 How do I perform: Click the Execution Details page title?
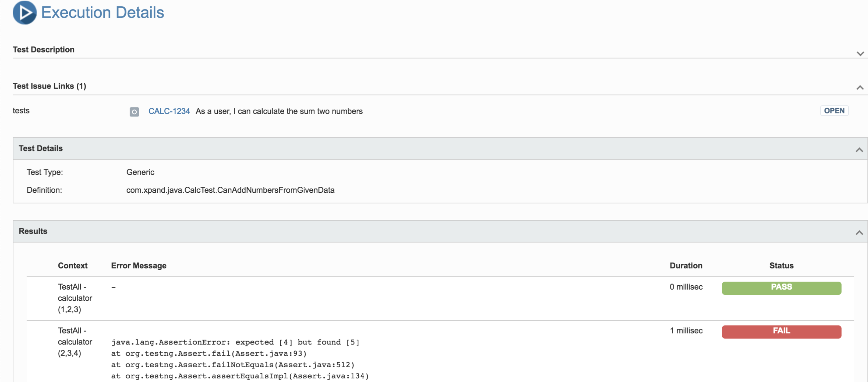coord(103,12)
